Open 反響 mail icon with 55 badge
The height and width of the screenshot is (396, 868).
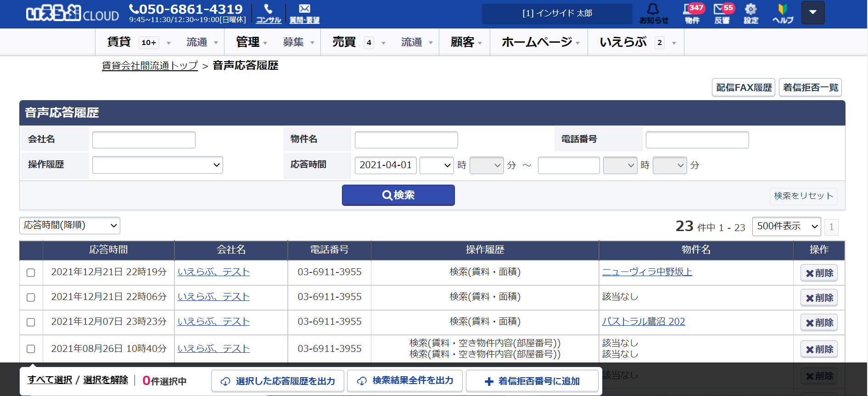click(x=722, y=13)
